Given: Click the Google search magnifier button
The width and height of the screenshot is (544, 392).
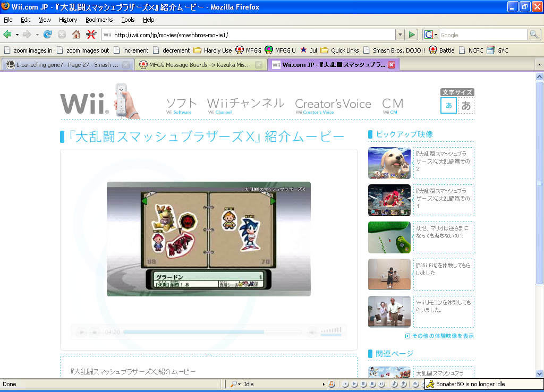Looking at the screenshot, I should tap(534, 35).
